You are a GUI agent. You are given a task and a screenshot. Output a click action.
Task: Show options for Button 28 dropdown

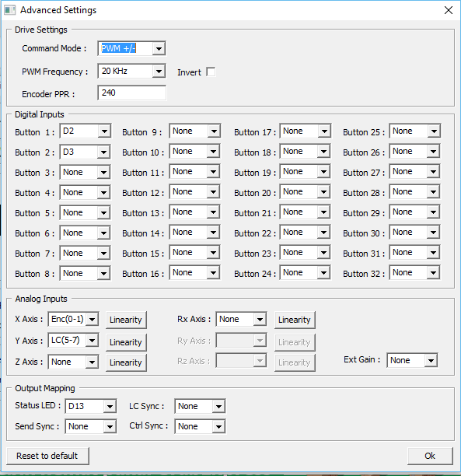pos(415,192)
